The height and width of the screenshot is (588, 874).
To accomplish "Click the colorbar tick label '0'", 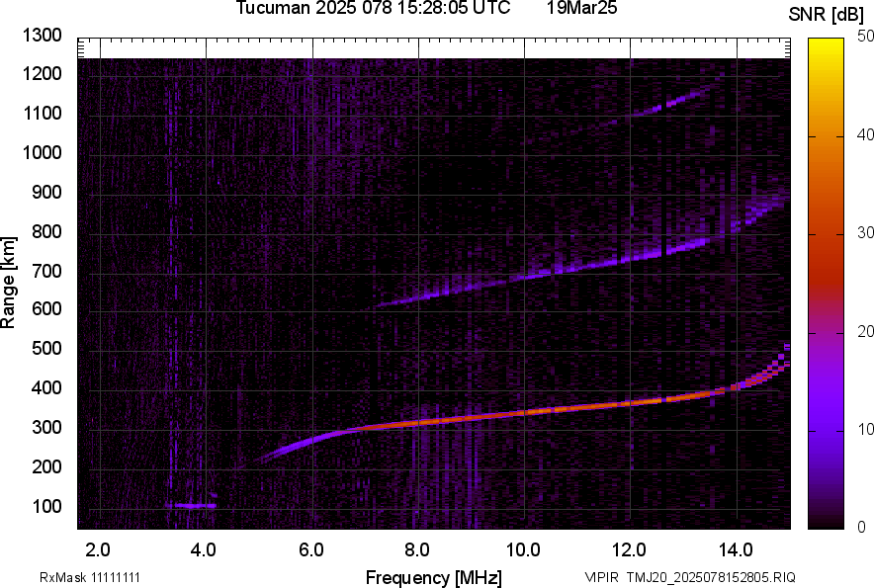I will coord(862,527).
